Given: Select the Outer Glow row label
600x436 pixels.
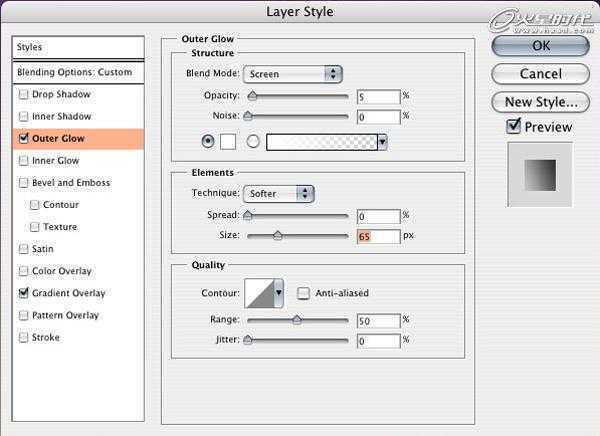Looking at the screenshot, I should [58, 139].
